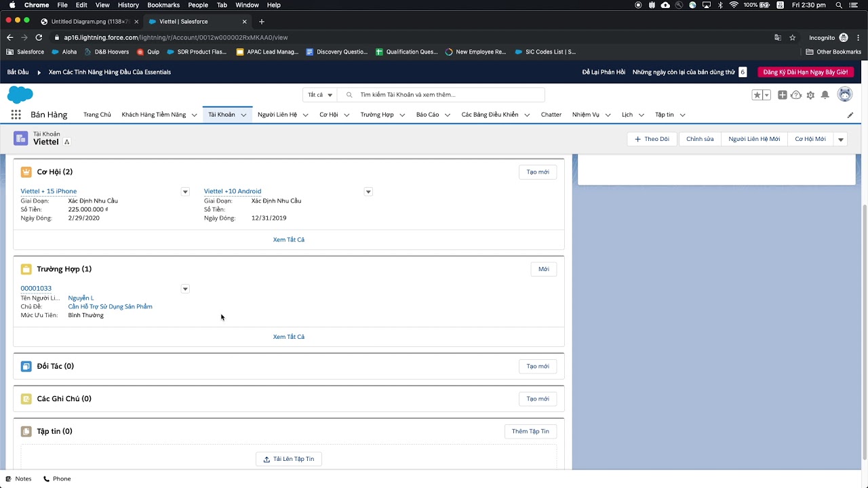Image resolution: width=868 pixels, height=488 pixels.
Task: Open the Setup gear icon
Action: click(x=810, y=95)
